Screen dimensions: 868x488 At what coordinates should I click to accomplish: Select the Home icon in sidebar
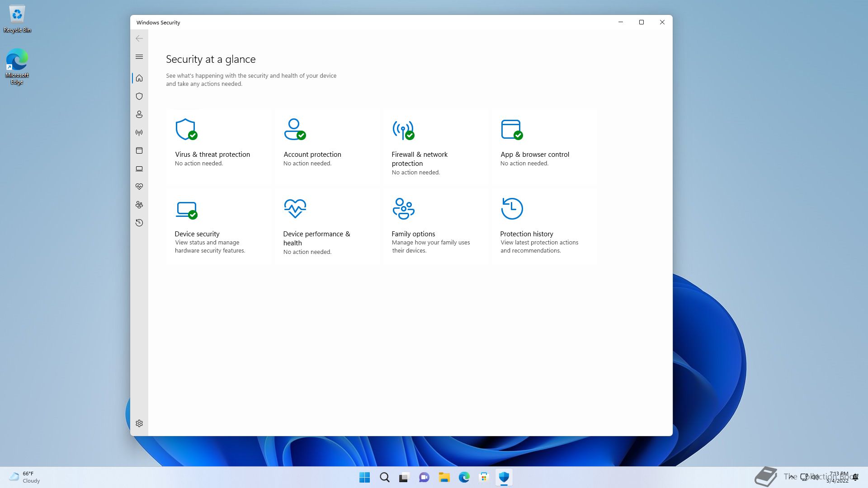pyautogui.click(x=139, y=78)
